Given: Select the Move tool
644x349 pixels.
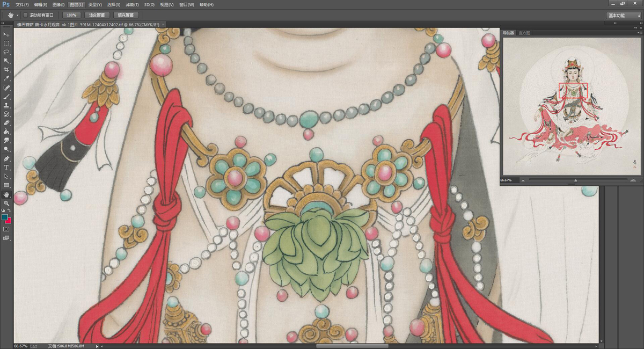Looking at the screenshot, I should (x=6, y=34).
